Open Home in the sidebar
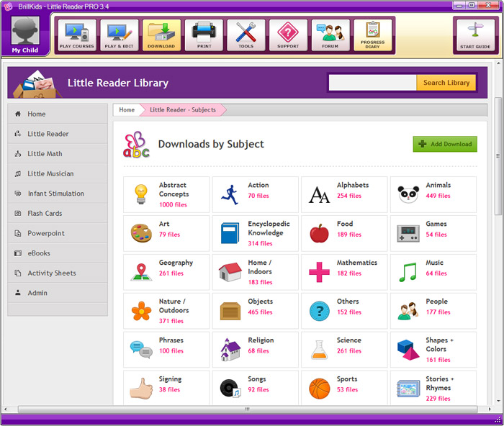This screenshot has width=504, height=426. click(58, 114)
